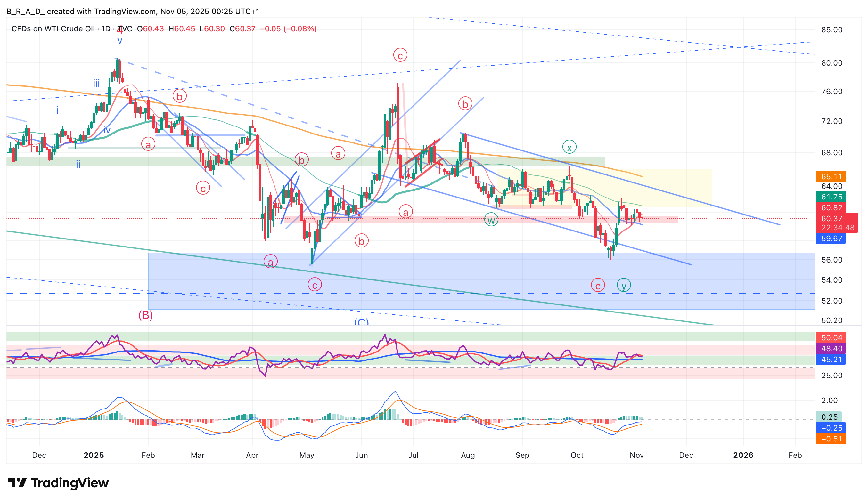
Task: Click the Nov label on the time axis
Action: (636, 455)
